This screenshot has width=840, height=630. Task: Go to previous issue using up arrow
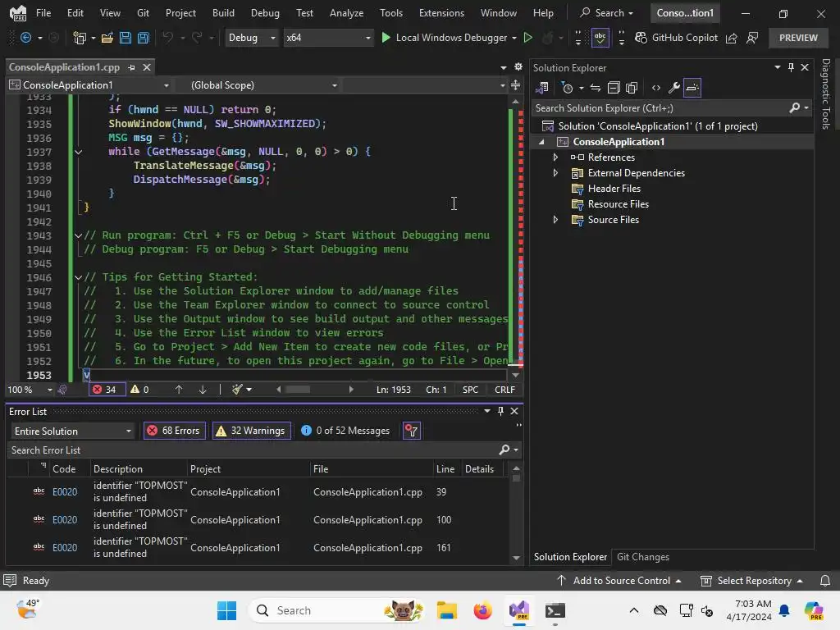pyautogui.click(x=178, y=390)
